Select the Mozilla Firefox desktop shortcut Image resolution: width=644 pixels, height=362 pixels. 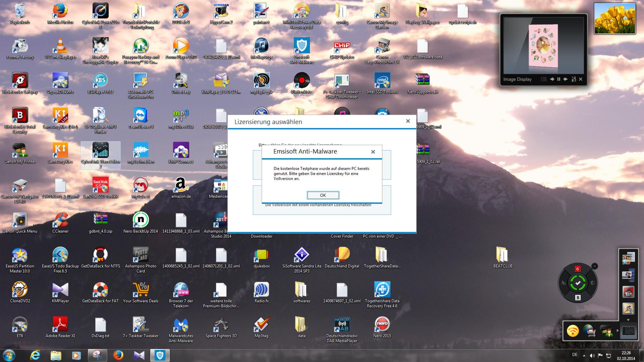(60, 14)
